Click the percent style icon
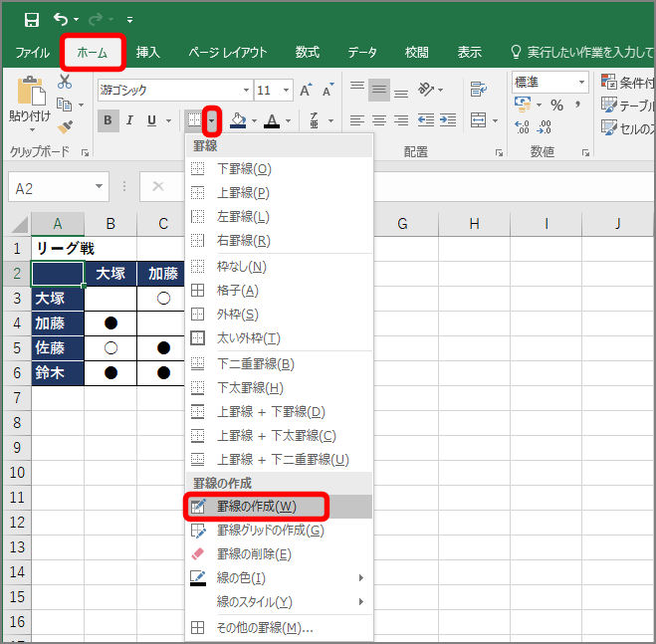Viewport: 656px width, 644px height. [556, 105]
